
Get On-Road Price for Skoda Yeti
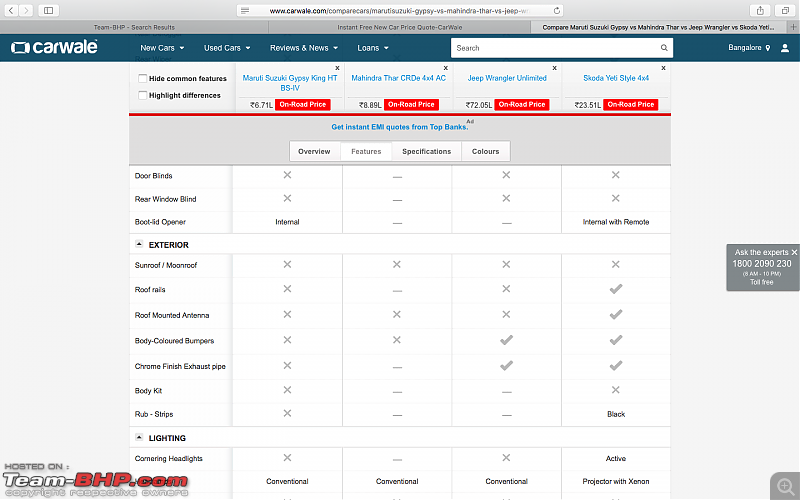[x=631, y=105]
